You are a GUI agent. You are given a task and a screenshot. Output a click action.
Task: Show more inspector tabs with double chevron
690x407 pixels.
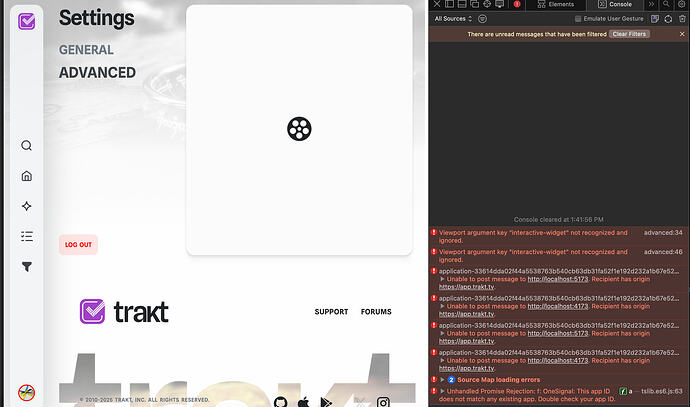651,4
